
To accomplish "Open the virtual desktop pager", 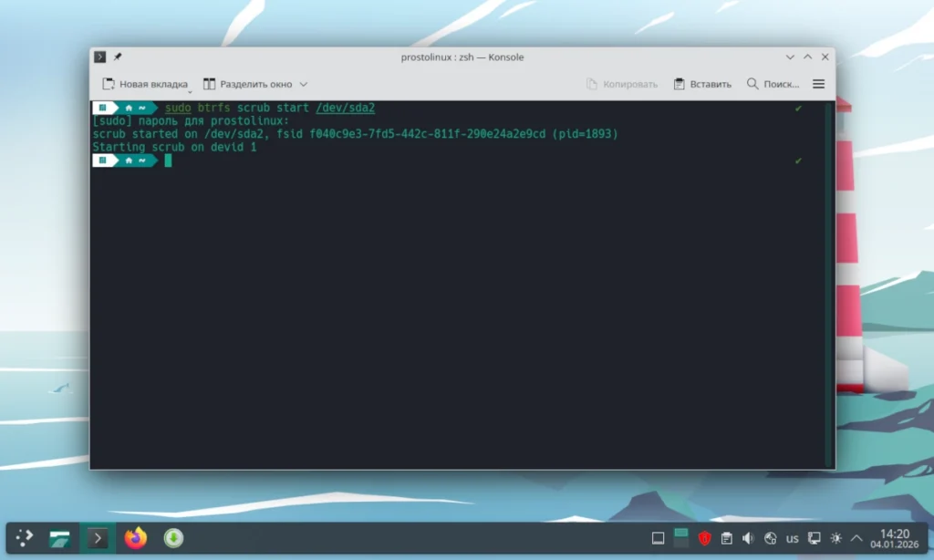I will (680, 538).
